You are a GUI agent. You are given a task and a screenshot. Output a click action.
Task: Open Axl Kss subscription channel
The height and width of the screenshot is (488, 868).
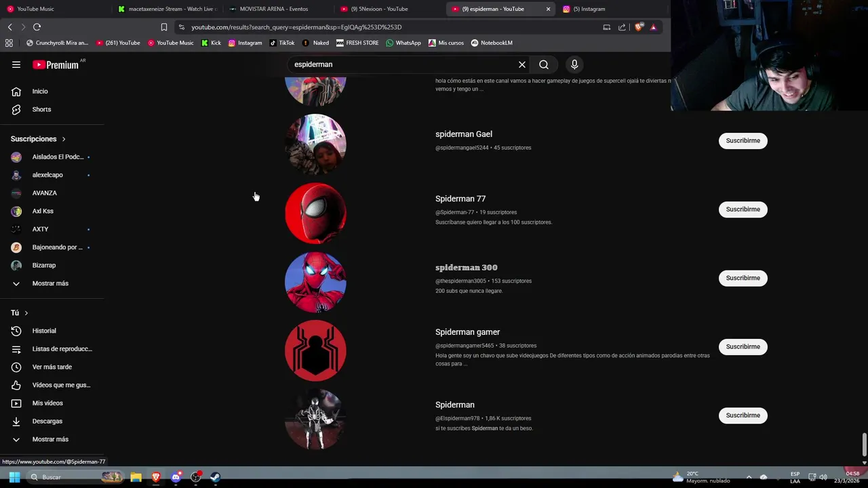tap(43, 211)
